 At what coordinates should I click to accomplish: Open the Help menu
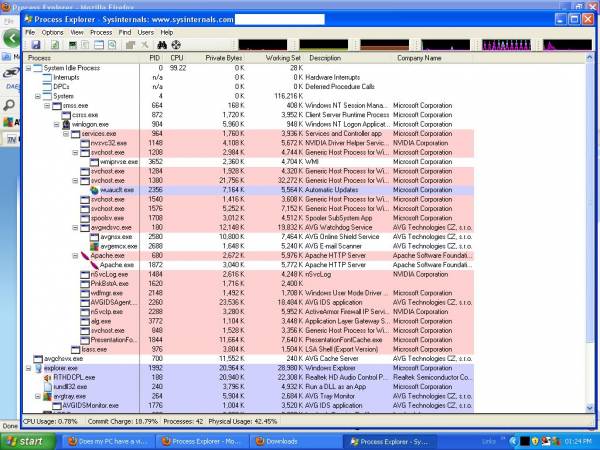[167, 33]
